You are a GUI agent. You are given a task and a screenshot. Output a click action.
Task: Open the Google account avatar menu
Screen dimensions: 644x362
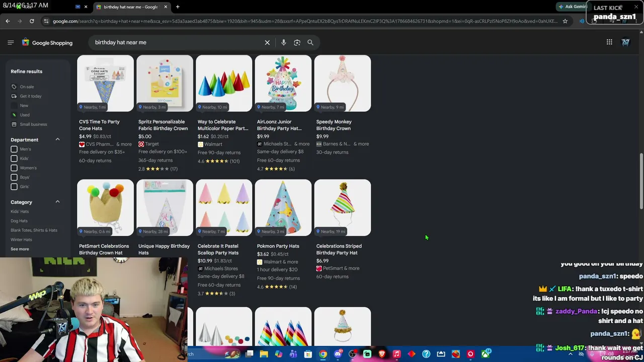625,42
